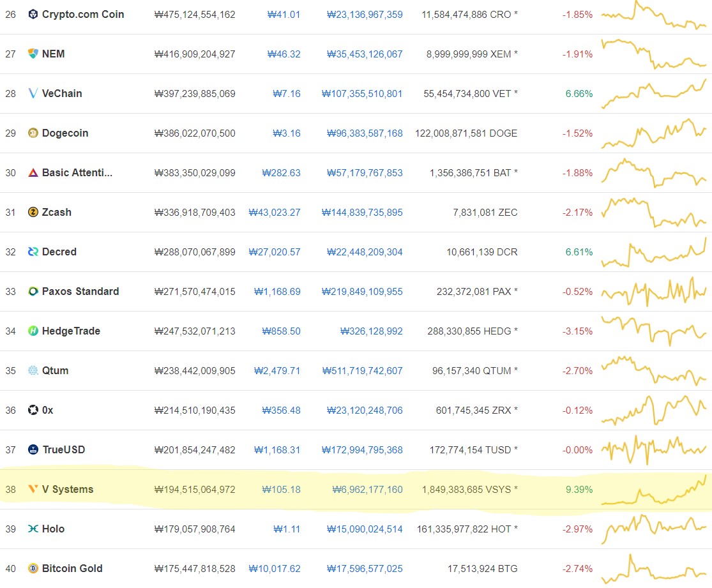The image size is (712, 588).
Task: Open the V Systems coin page
Action: (68, 489)
